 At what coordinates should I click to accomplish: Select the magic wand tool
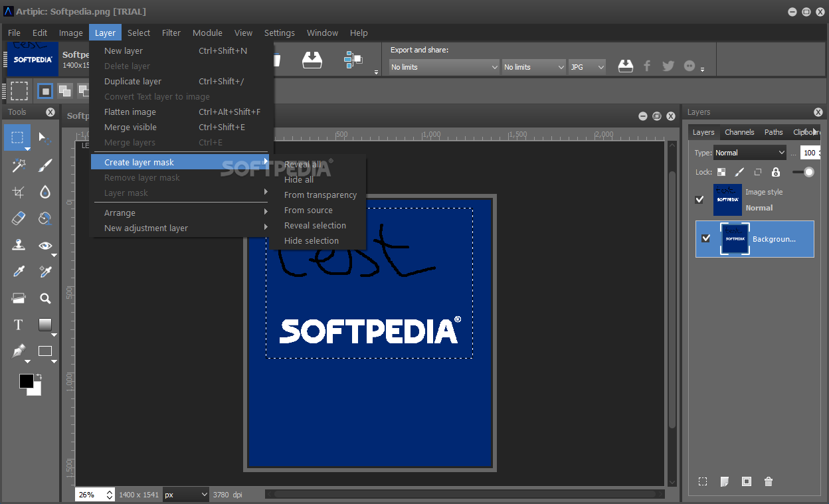click(x=19, y=165)
